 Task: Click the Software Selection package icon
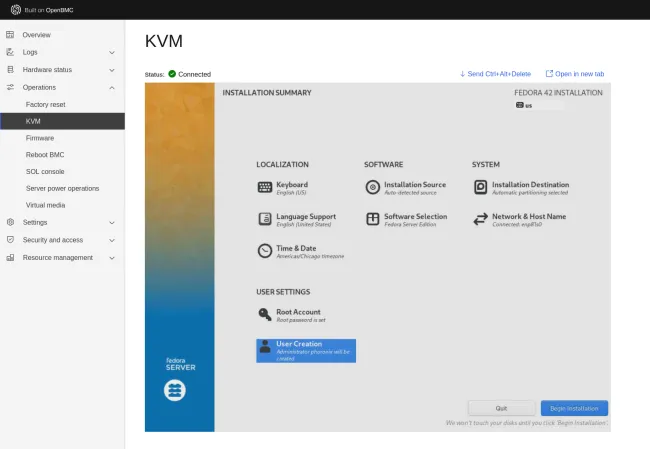[x=373, y=219]
